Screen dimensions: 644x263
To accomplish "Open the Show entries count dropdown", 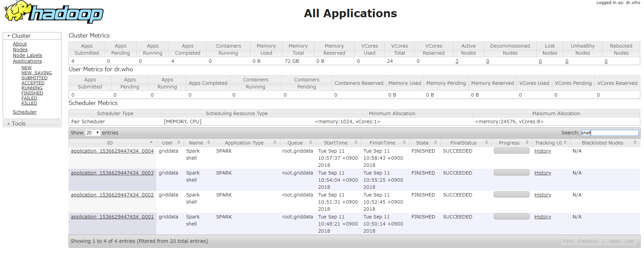I will [93, 133].
